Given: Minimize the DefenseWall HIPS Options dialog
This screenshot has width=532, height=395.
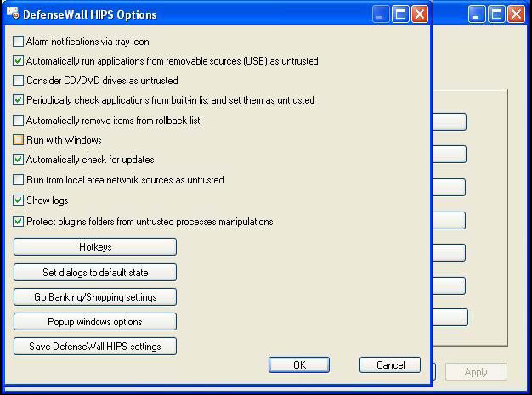Looking at the screenshot, I should pos(381,14).
